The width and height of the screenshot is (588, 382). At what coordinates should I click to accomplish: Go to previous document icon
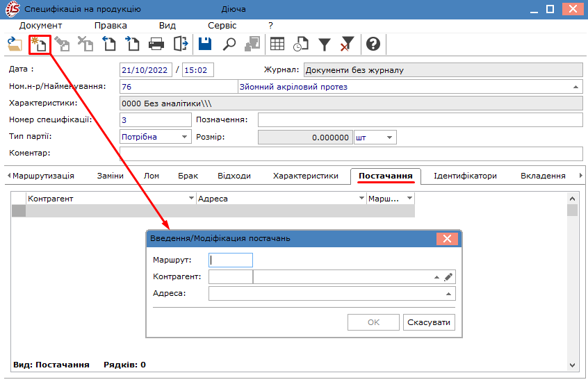(x=108, y=44)
